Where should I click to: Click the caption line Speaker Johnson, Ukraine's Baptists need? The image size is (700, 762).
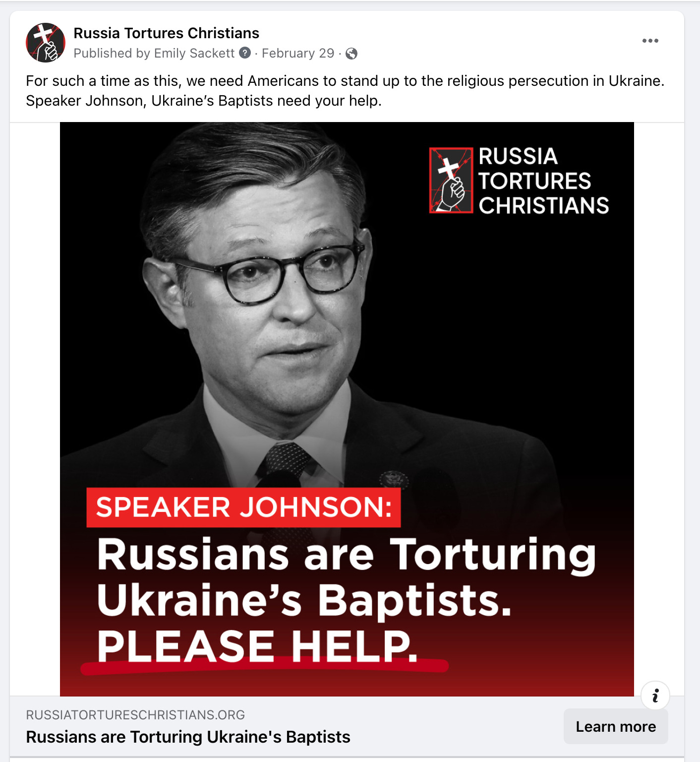204,101
